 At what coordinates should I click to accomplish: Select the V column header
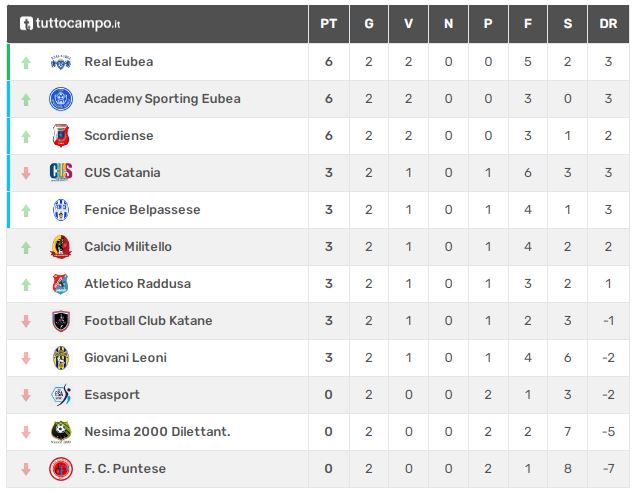[408, 23]
